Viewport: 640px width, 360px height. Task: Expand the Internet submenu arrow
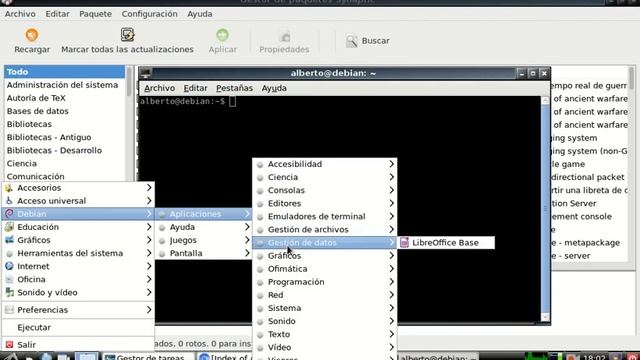149,266
